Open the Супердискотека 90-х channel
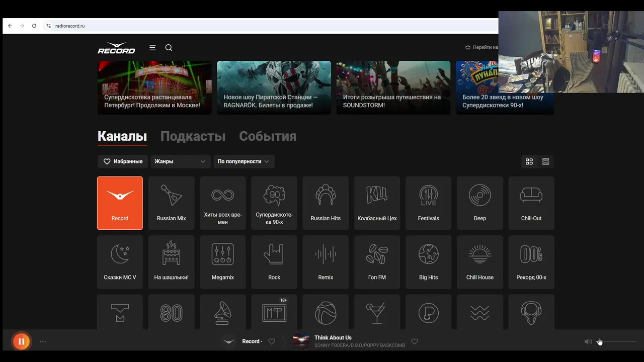 click(274, 203)
